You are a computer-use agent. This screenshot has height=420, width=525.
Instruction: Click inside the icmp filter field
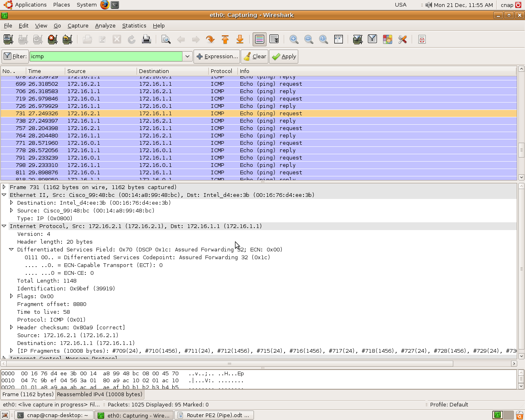click(x=106, y=57)
